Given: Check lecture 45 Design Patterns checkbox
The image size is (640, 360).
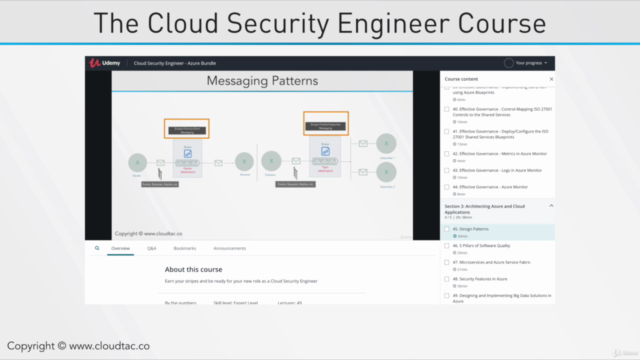Looking at the screenshot, I should (447, 229).
